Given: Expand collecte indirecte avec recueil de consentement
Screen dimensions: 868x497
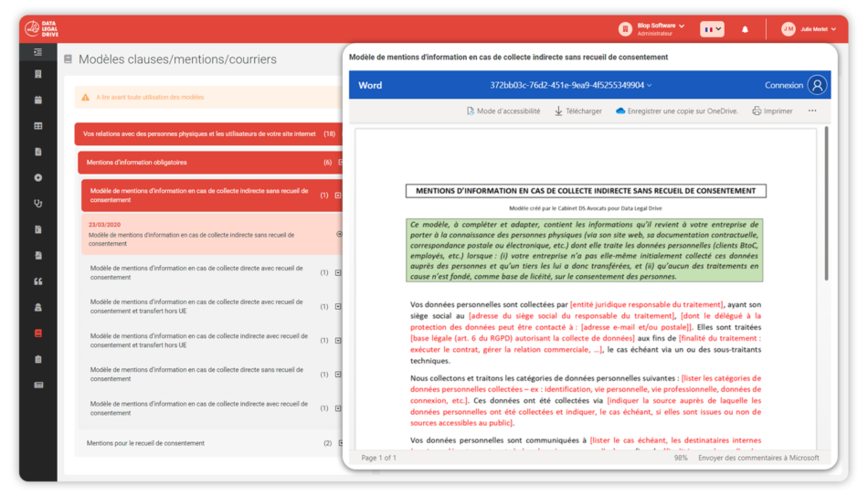Looking at the screenshot, I should coord(338,408).
